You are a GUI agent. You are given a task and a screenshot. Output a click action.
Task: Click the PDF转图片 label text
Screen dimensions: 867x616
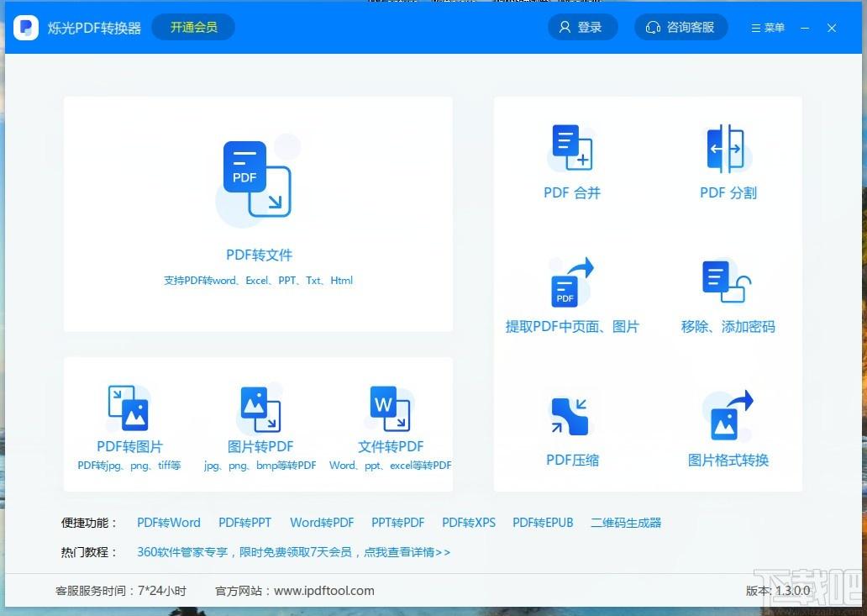pyautogui.click(x=129, y=446)
